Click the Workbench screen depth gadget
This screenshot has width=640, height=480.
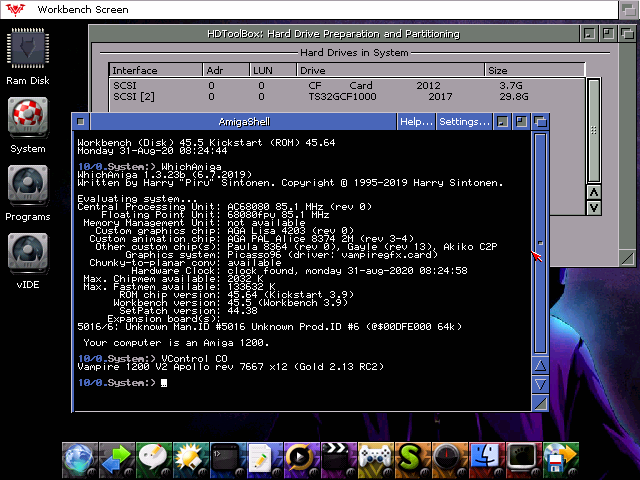coord(629,9)
